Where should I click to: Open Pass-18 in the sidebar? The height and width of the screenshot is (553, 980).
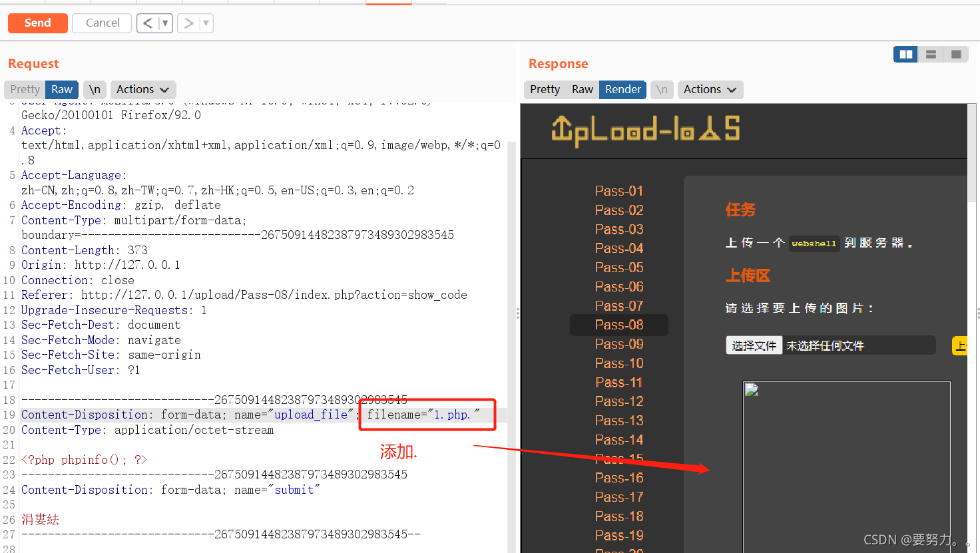pyautogui.click(x=619, y=516)
